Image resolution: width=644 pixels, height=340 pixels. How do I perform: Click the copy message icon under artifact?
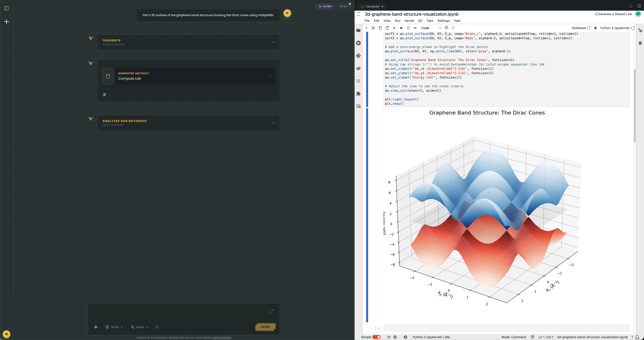[x=104, y=95]
